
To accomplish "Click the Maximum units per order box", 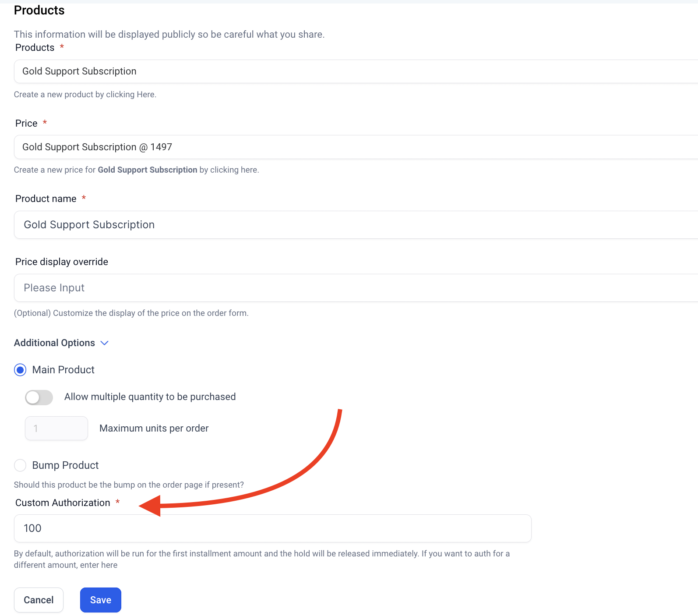I will [56, 428].
